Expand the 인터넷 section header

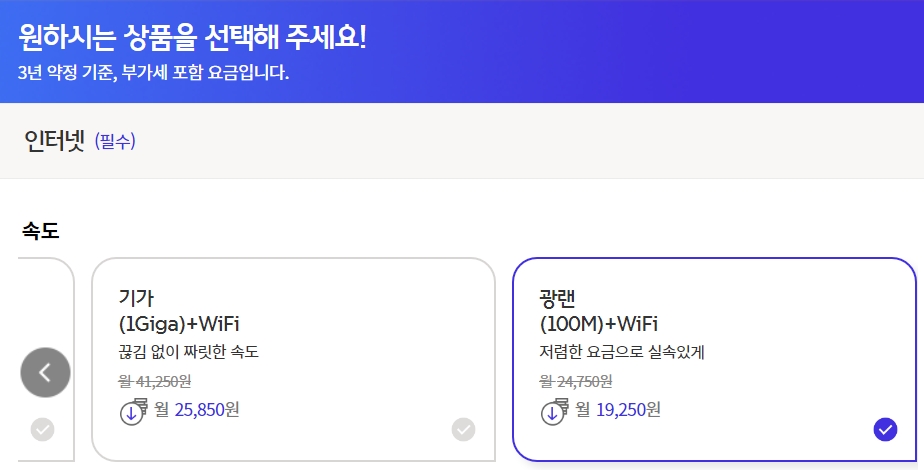(55, 141)
